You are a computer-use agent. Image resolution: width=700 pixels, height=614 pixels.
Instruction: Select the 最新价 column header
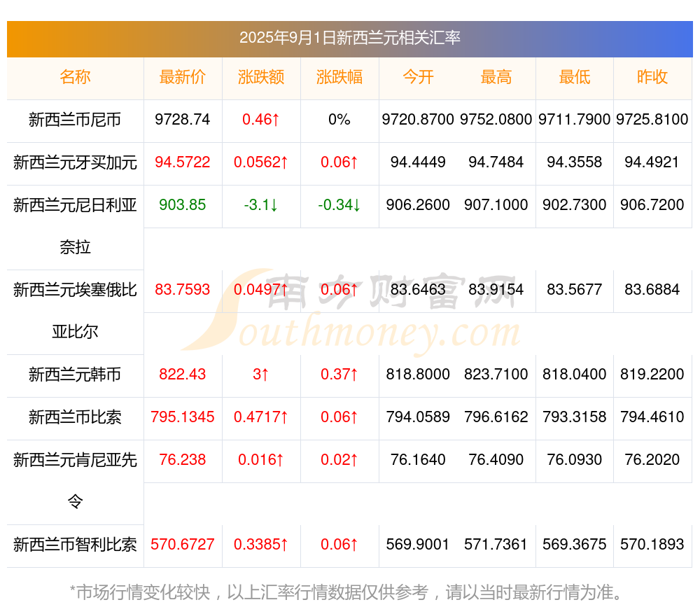point(183,77)
